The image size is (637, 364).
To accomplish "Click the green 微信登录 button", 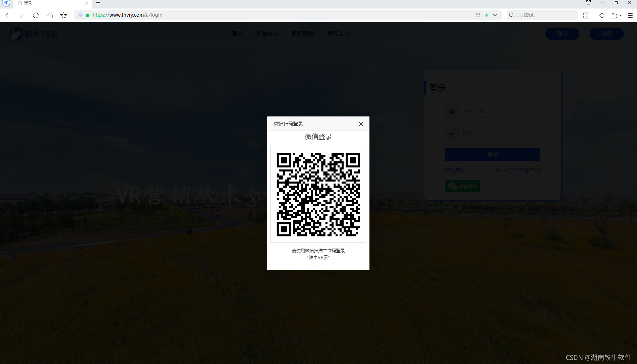I will click(462, 186).
